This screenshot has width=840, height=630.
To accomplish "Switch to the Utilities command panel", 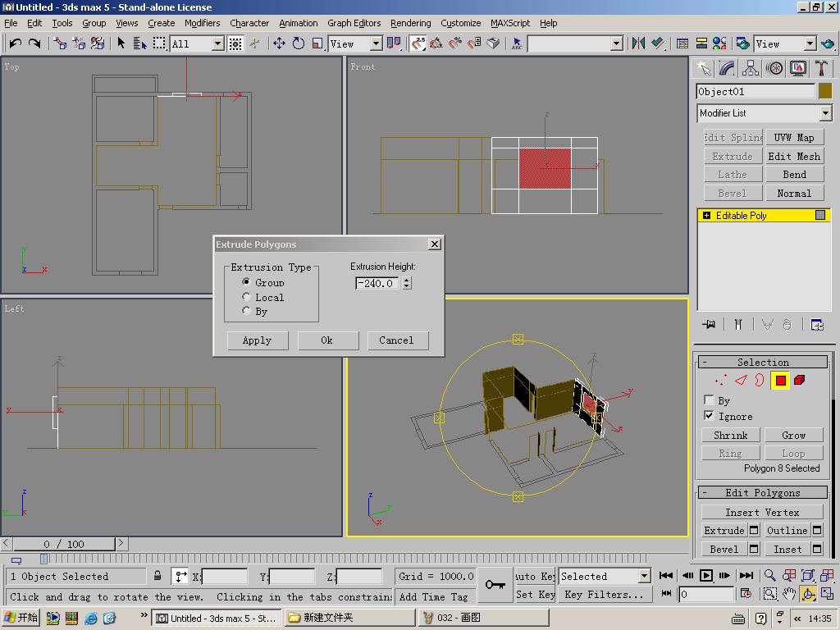I will click(x=821, y=68).
